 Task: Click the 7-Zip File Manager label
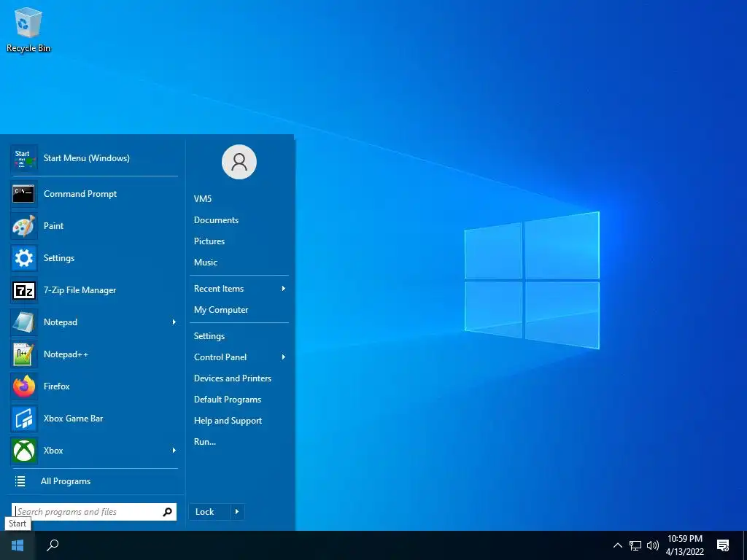click(80, 290)
